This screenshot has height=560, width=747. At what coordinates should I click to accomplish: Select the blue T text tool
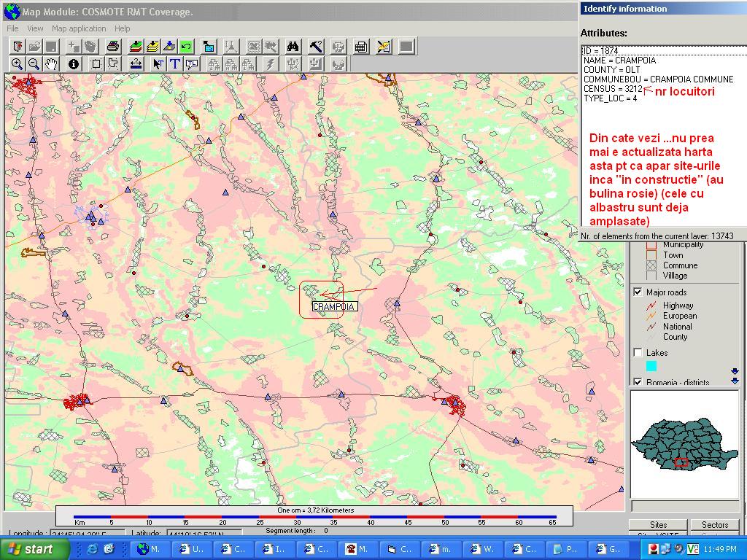pyautogui.click(x=175, y=64)
